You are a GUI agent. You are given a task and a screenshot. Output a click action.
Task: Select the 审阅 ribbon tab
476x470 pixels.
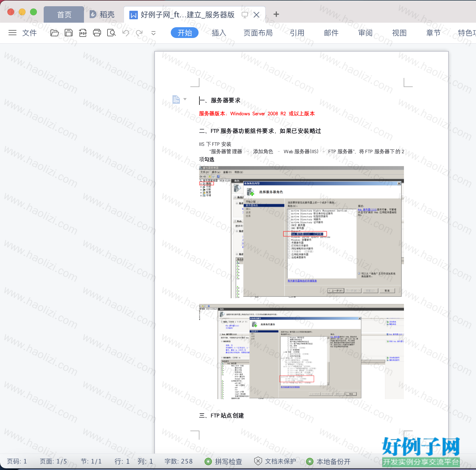[365, 33]
